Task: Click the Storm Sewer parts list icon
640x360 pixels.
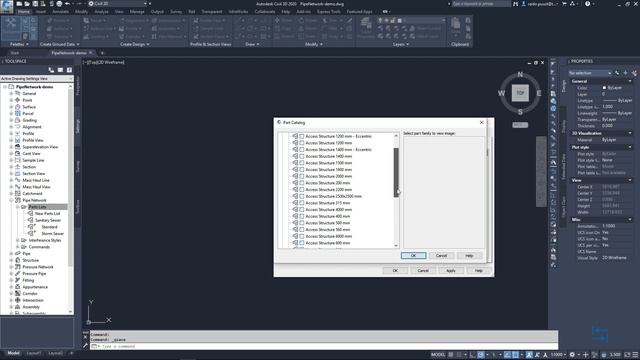Action: tap(32, 233)
